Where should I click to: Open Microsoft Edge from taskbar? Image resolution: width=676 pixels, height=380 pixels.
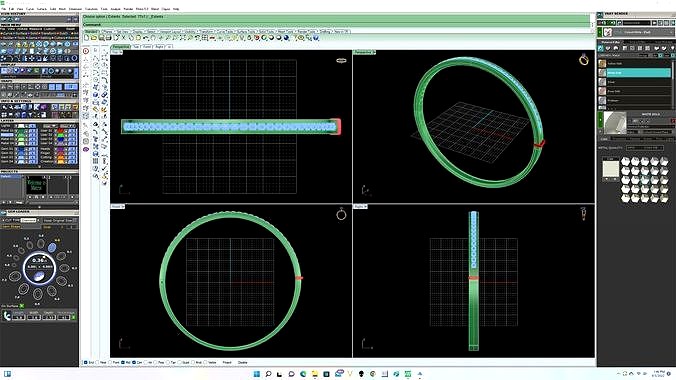click(303, 374)
